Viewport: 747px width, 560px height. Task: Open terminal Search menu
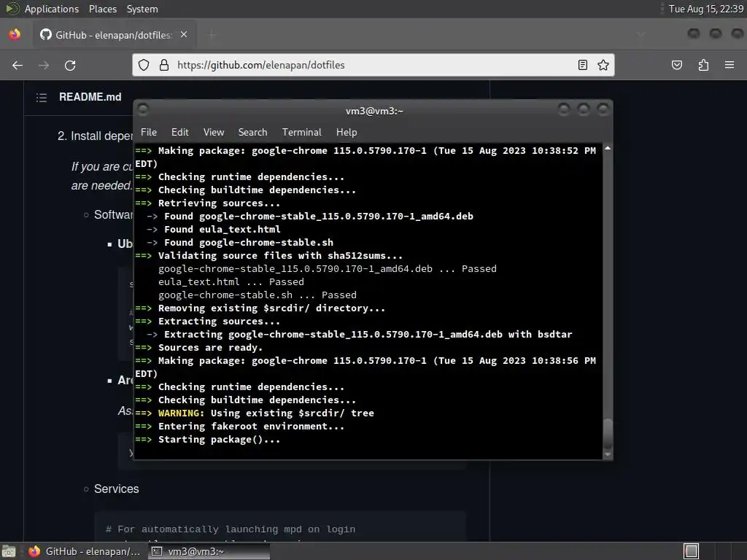pos(252,133)
